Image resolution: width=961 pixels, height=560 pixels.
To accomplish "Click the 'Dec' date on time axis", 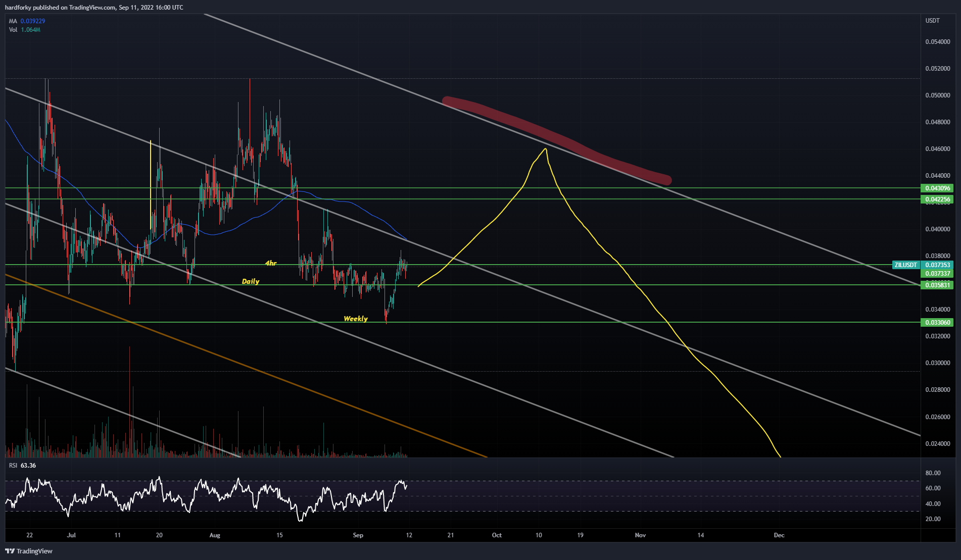I will coord(779,535).
